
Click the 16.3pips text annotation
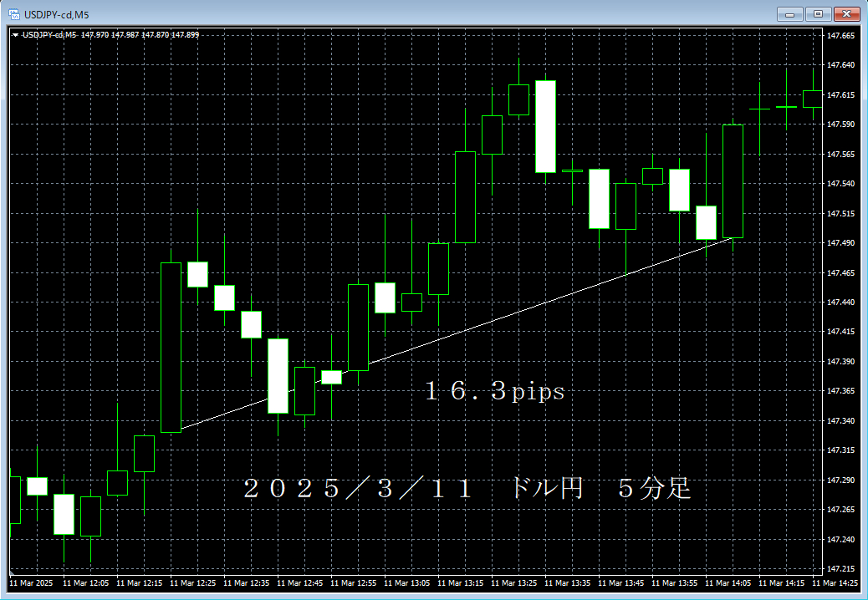[x=493, y=390]
